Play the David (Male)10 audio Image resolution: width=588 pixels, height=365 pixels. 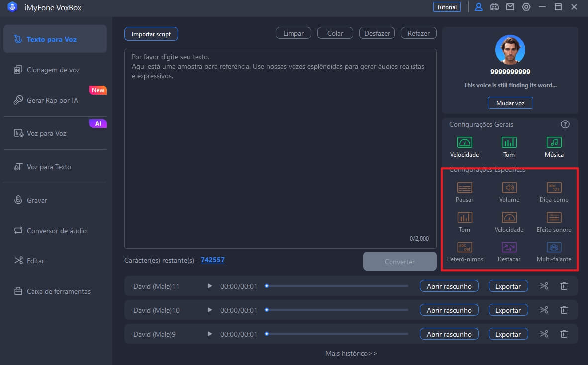210,310
